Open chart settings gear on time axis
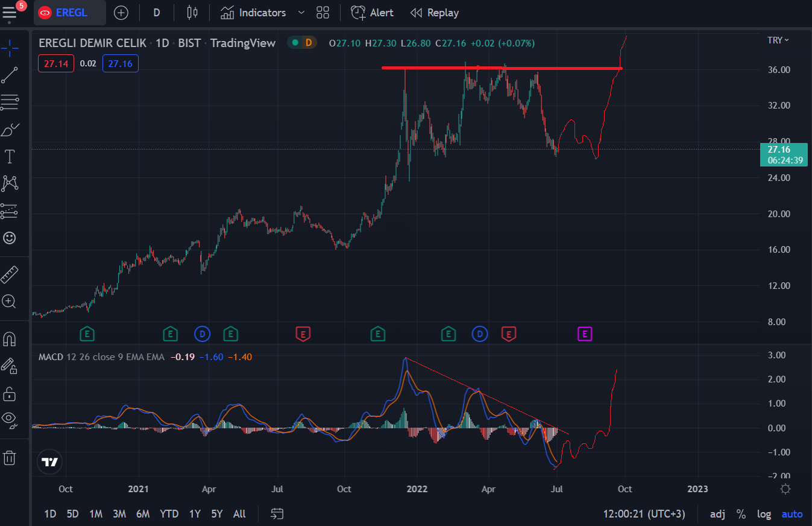The height and width of the screenshot is (526, 812). [785, 489]
